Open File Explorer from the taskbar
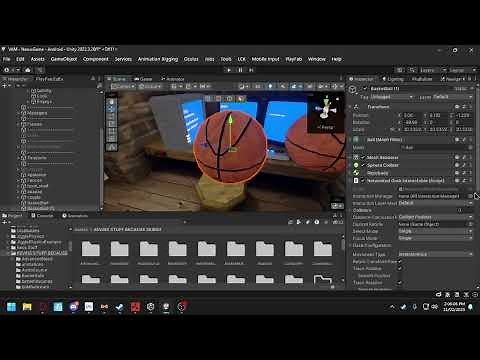The width and height of the screenshot is (480, 360). (x=27, y=307)
